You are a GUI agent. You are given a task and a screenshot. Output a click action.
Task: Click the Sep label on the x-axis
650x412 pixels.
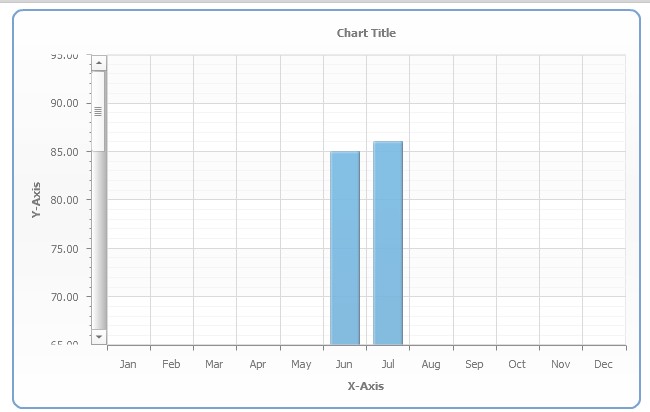(x=474, y=365)
